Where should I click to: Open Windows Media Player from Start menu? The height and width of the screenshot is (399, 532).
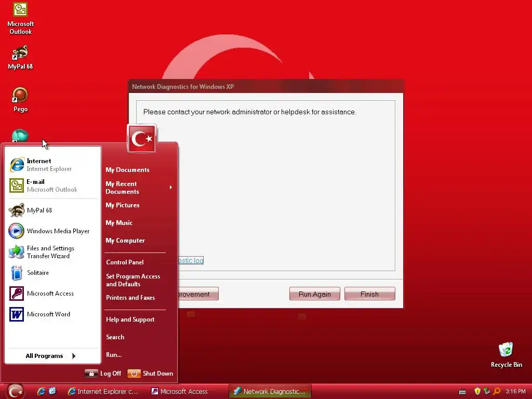tap(53, 231)
